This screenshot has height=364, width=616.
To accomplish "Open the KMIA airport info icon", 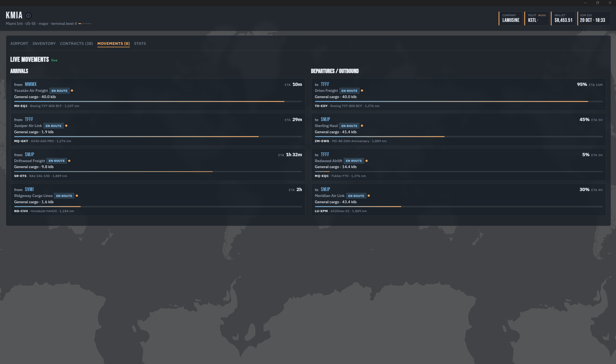I will point(28,16).
